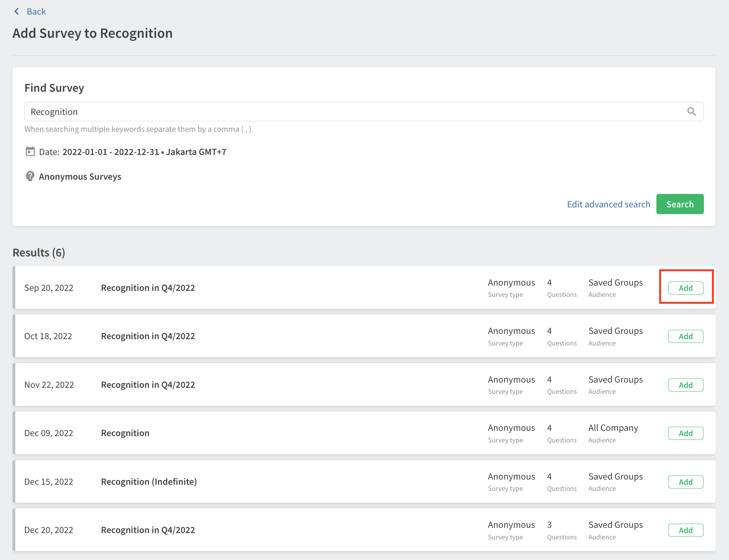This screenshot has height=560, width=729.
Task: Add the Nov 22, 2022 survey
Action: point(685,385)
